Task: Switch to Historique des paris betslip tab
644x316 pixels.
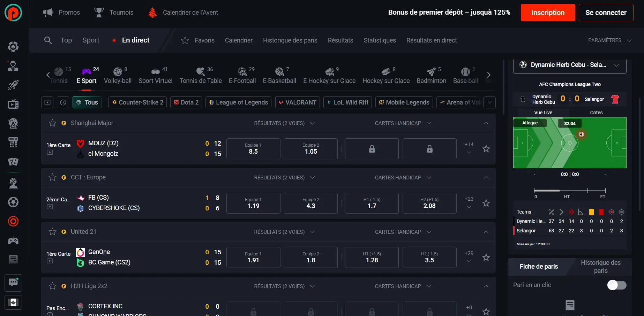Action: click(600, 267)
